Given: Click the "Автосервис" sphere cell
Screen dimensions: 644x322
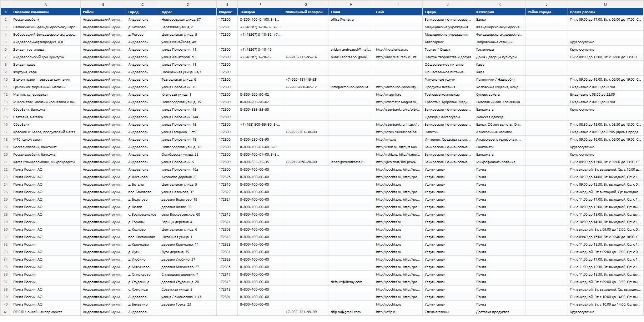Looking at the screenshot, I should pyautogui.click(x=448, y=42).
